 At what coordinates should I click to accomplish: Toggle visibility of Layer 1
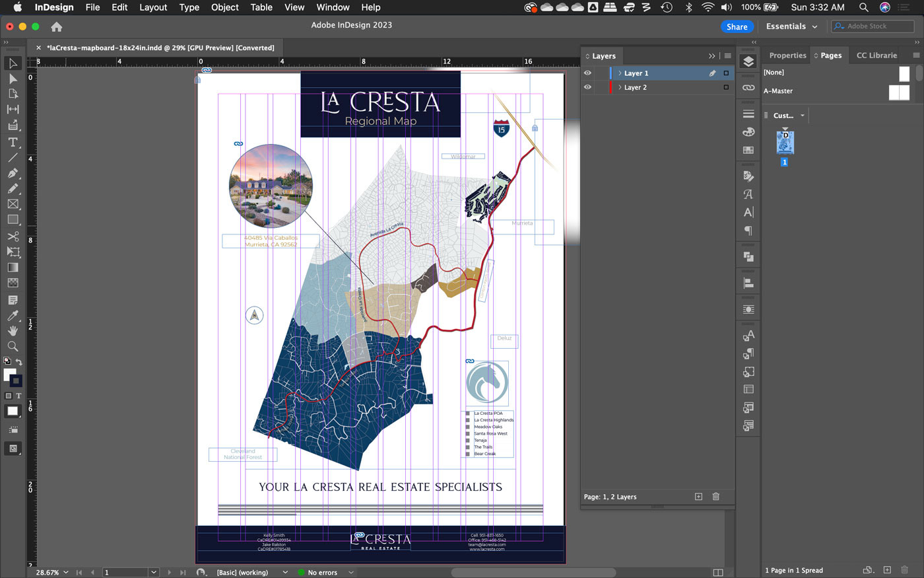pos(587,73)
